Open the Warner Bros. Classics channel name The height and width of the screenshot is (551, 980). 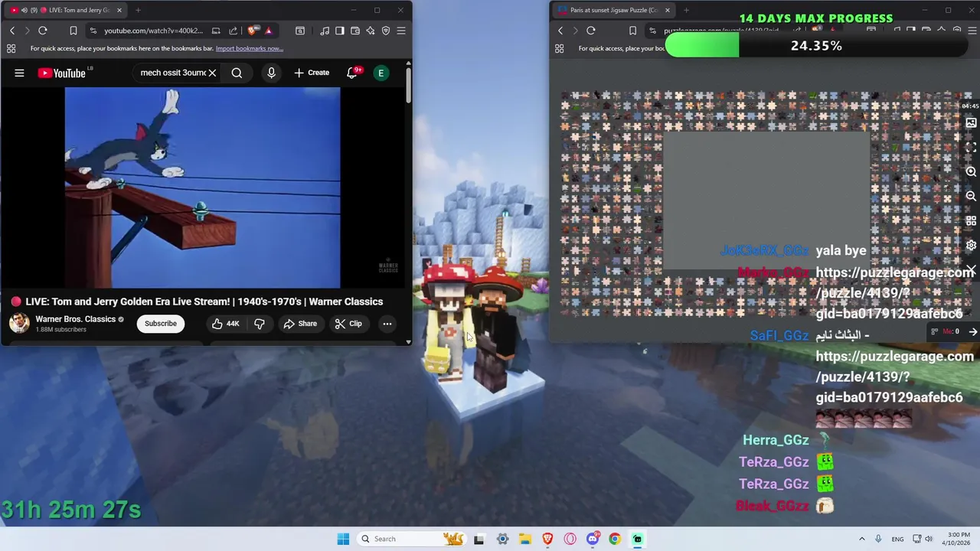75,319
